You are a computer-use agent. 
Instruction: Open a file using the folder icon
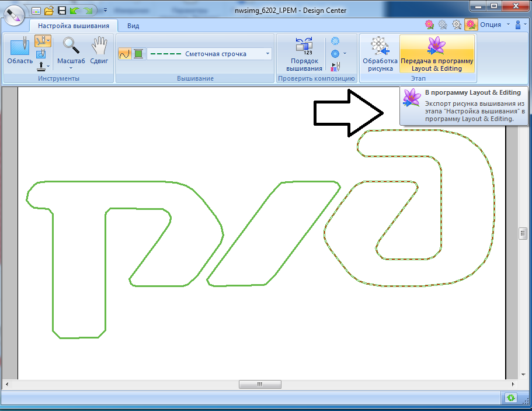(49, 10)
